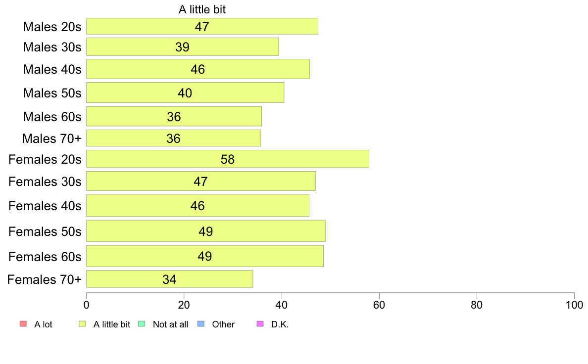
Task: Click the 'Females 50s' axis label
Action: (x=45, y=231)
